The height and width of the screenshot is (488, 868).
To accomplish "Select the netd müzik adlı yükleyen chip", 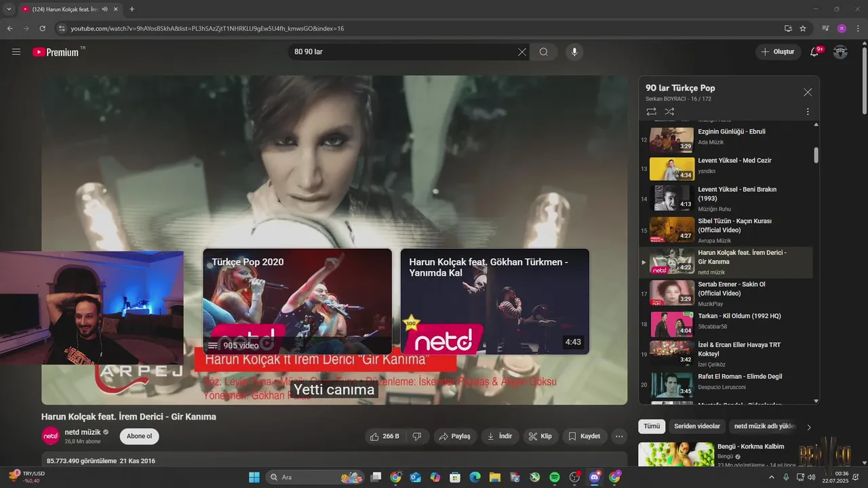I will (765, 426).
